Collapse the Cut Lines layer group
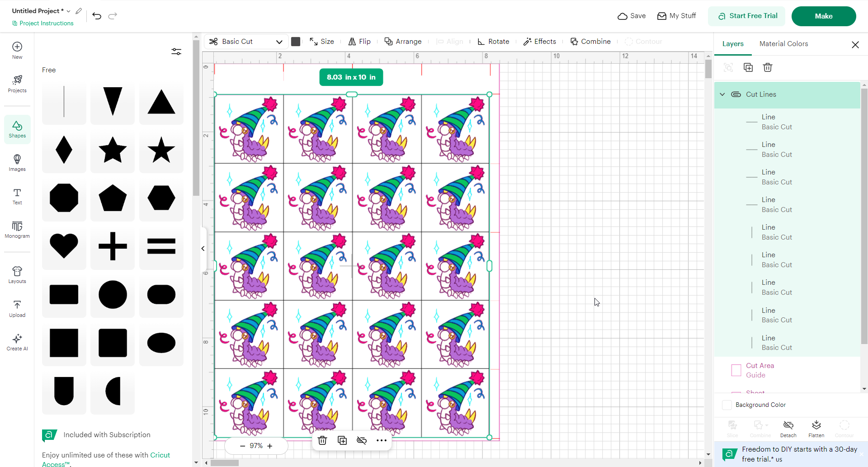The width and height of the screenshot is (868, 467). tap(722, 94)
